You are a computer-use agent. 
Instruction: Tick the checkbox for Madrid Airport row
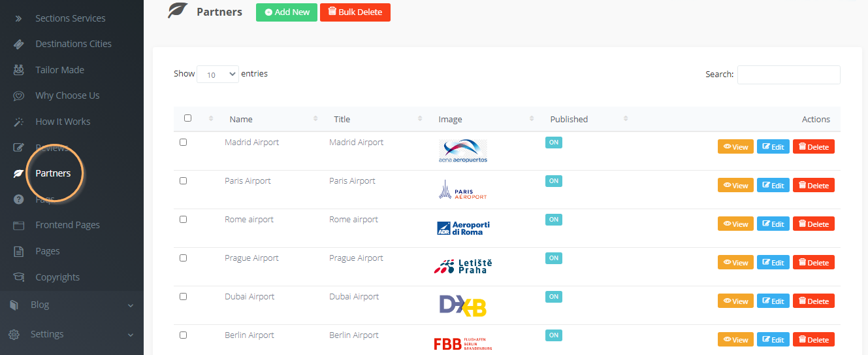tap(183, 142)
